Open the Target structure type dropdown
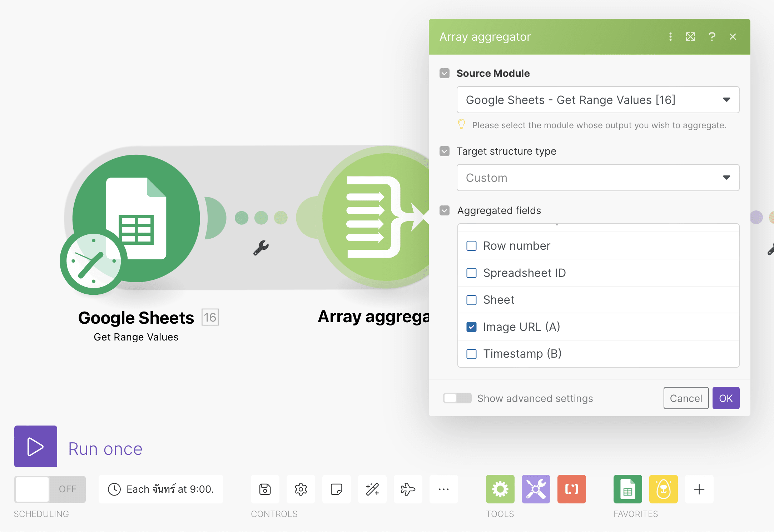This screenshot has height=532, width=774. pos(597,178)
